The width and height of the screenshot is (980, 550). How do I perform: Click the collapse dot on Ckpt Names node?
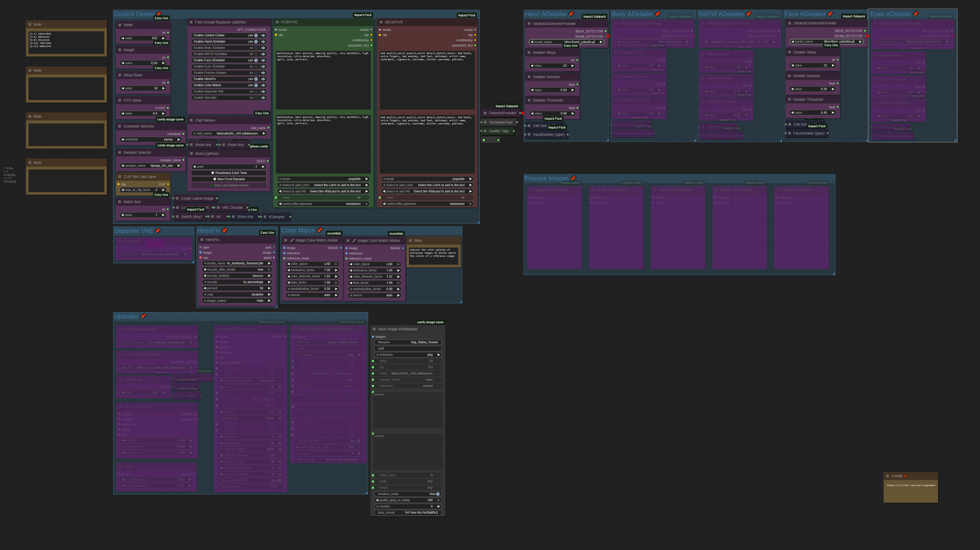pos(191,120)
